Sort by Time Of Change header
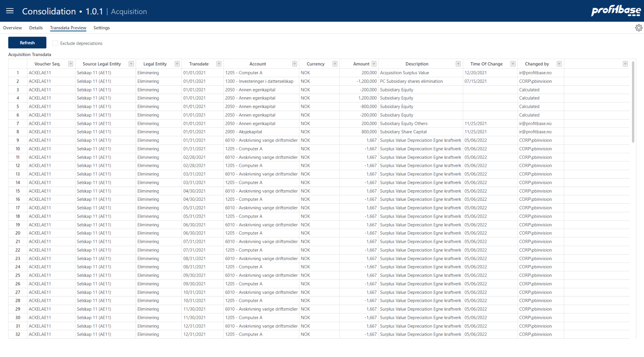Viewport: 644px width, 357px height. pyautogui.click(x=486, y=64)
